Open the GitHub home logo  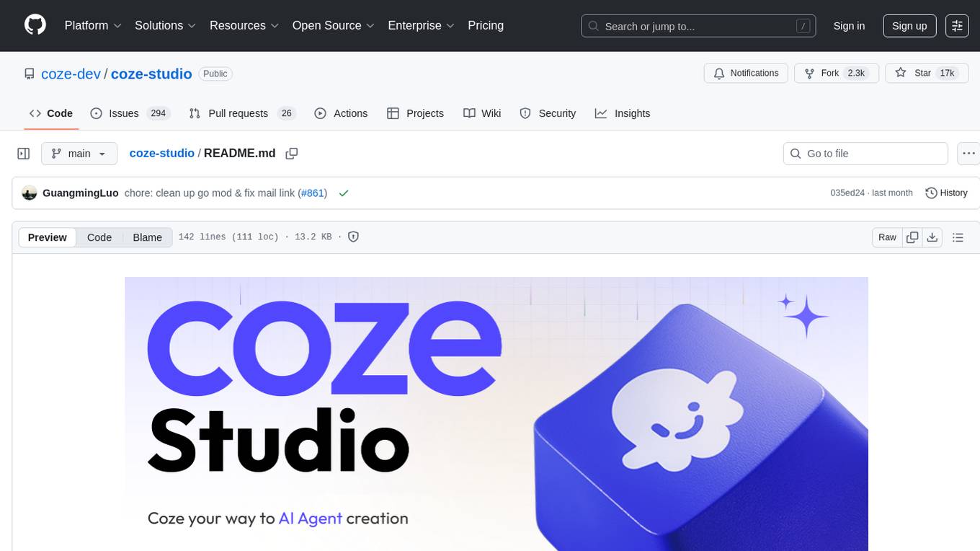35,25
